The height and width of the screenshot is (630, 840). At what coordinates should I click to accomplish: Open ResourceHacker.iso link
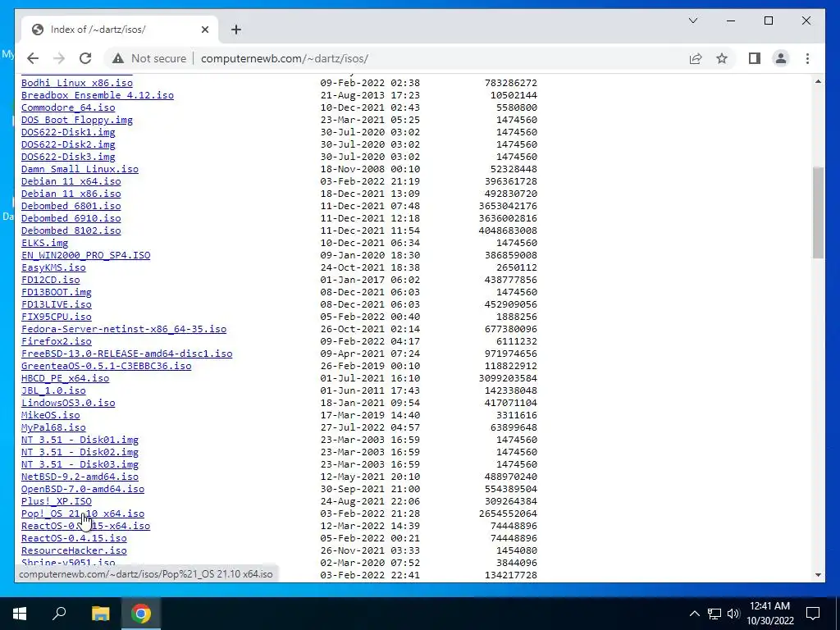(74, 550)
